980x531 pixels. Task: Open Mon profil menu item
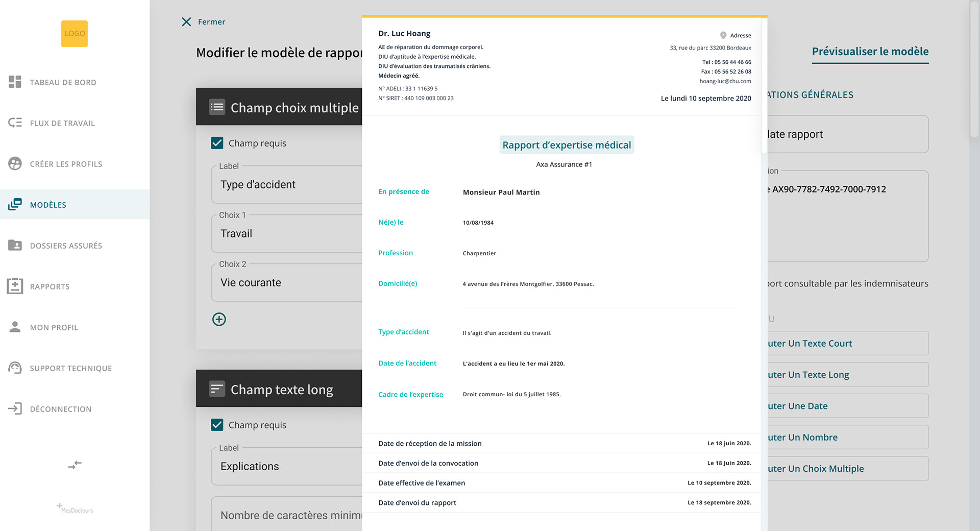coord(75,327)
